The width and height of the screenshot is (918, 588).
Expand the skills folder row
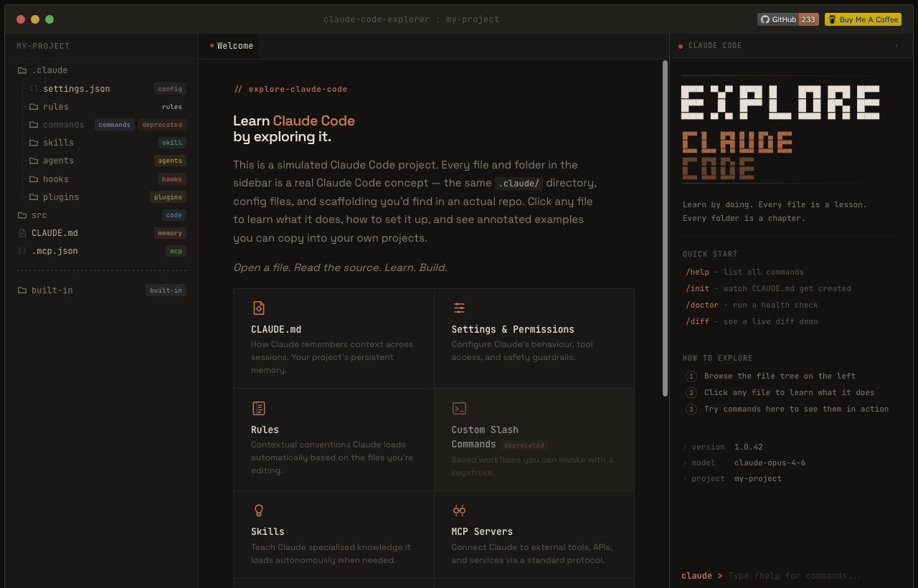tap(101, 143)
